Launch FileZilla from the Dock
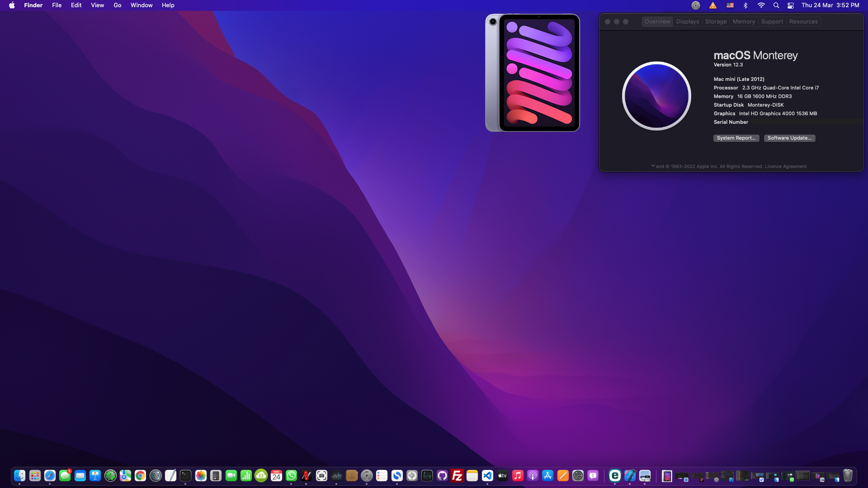Viewport: 868px width, 488px height. pyautogui.click(x=457, y=476)
